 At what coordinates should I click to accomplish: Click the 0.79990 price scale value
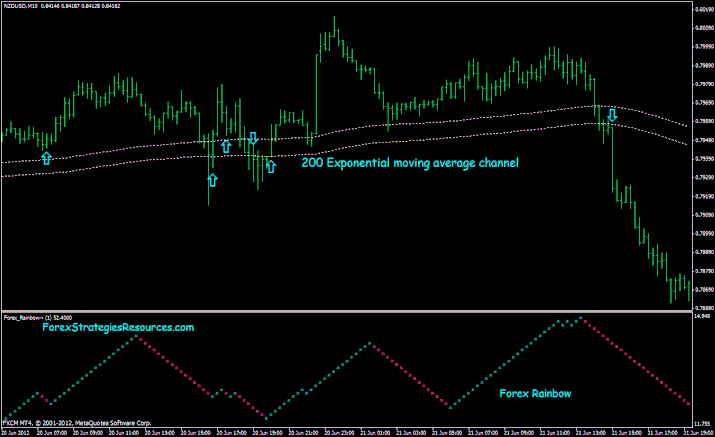705,47
